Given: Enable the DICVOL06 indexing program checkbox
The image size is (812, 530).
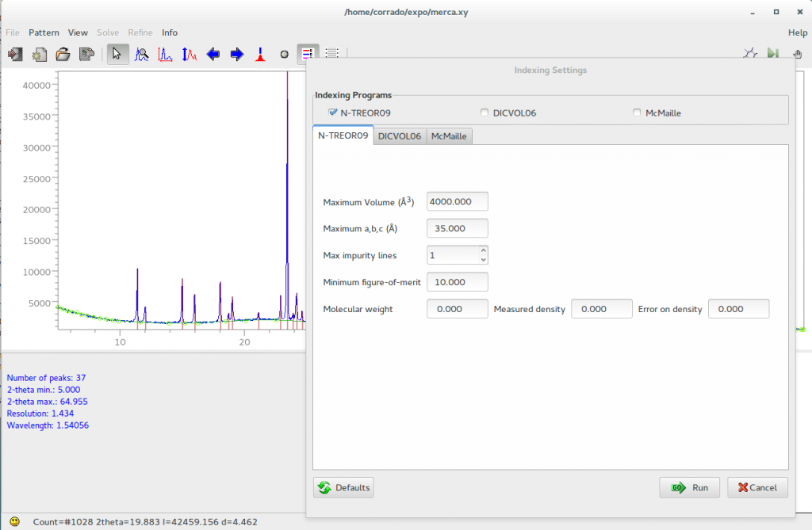Looking at the screenshot, I should click(x=485, y=112).
